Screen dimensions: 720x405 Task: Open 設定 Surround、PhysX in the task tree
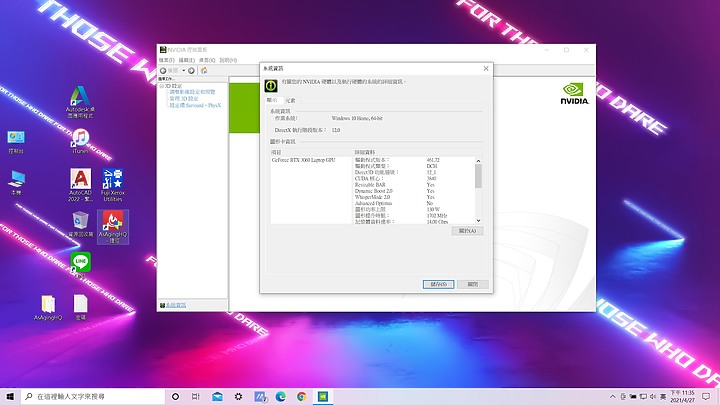(x=195, y=105)
